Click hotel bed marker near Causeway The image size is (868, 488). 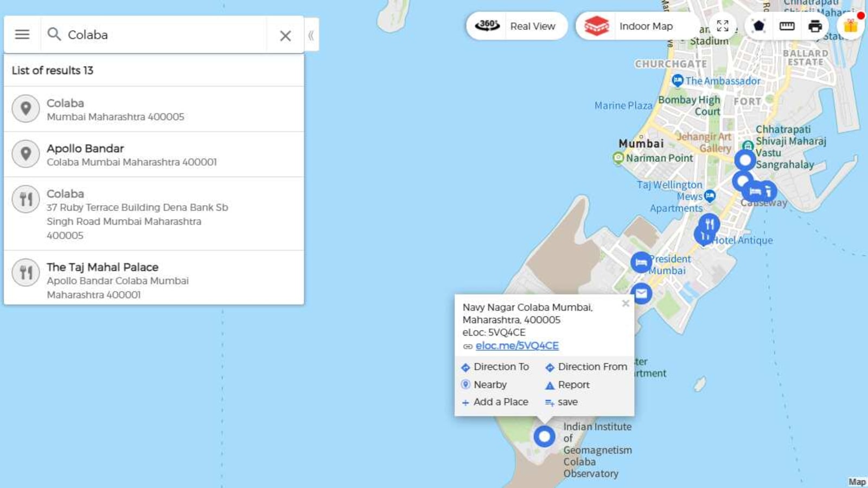[754, 191]
